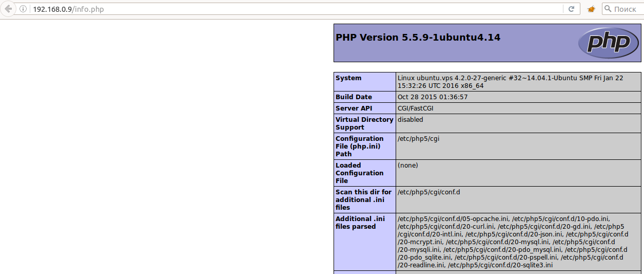Image resolution: width=644 pixels, height=274 pixels.
Task: Select Scan this dir for additional label
Action: [363, 199]
